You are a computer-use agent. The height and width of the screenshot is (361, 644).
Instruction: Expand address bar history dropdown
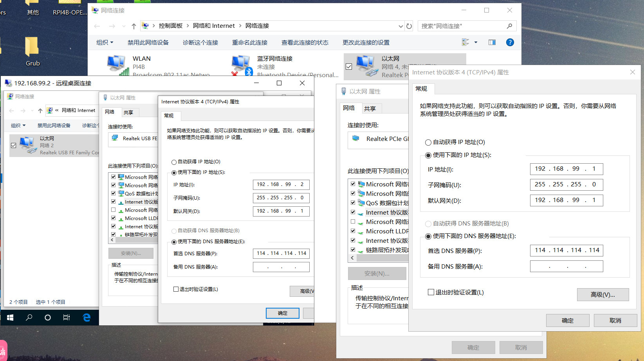point(400,26)
